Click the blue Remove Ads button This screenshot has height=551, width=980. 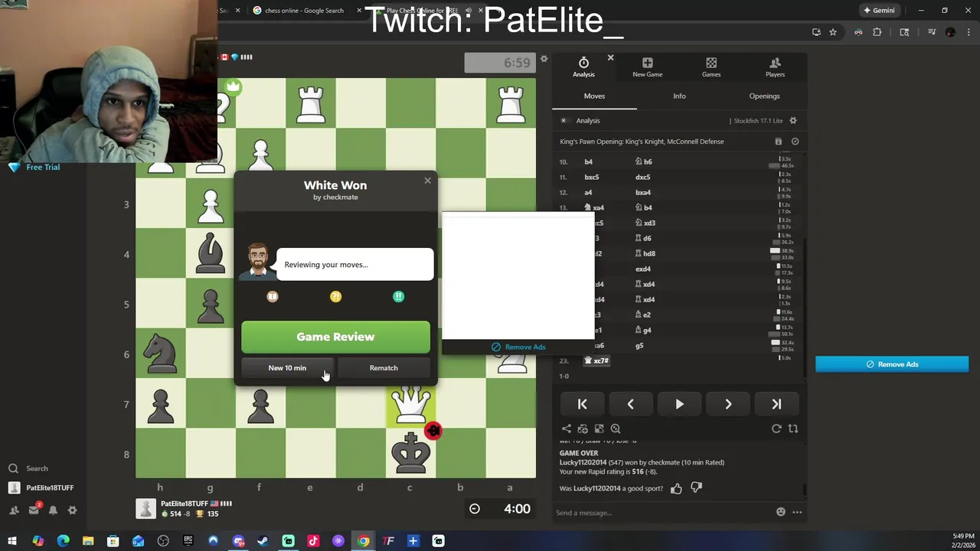[892, 364]
